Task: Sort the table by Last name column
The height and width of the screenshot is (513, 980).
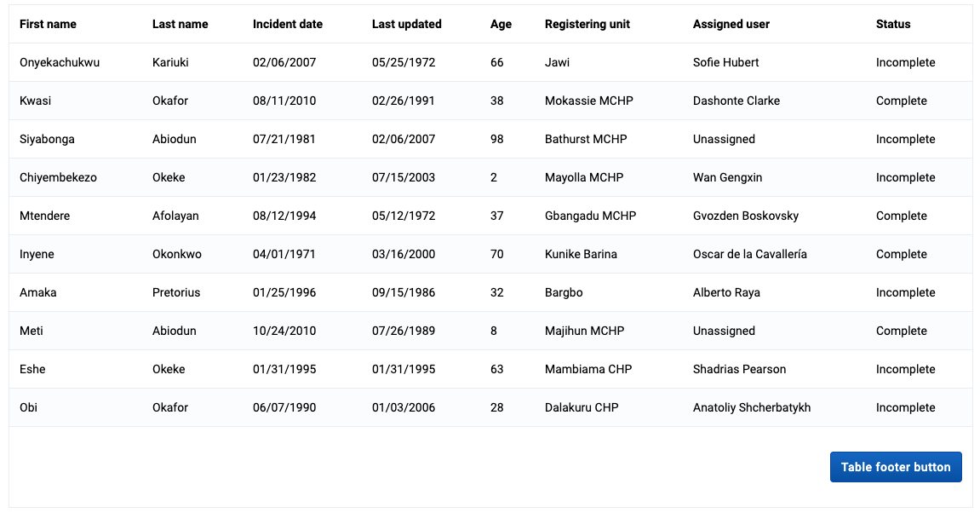Action: (180, 24)
